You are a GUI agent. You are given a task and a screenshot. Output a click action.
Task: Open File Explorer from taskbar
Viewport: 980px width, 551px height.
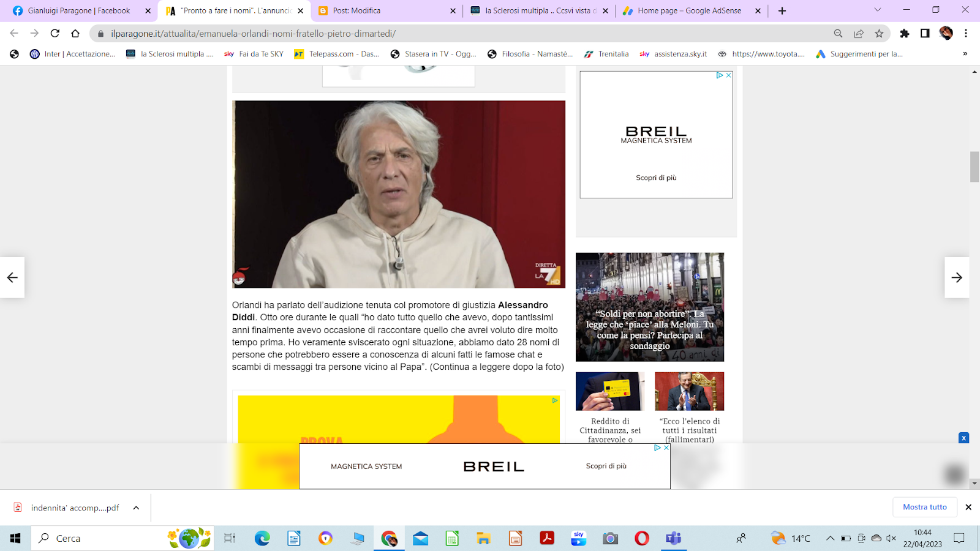(x=484, y=538)
